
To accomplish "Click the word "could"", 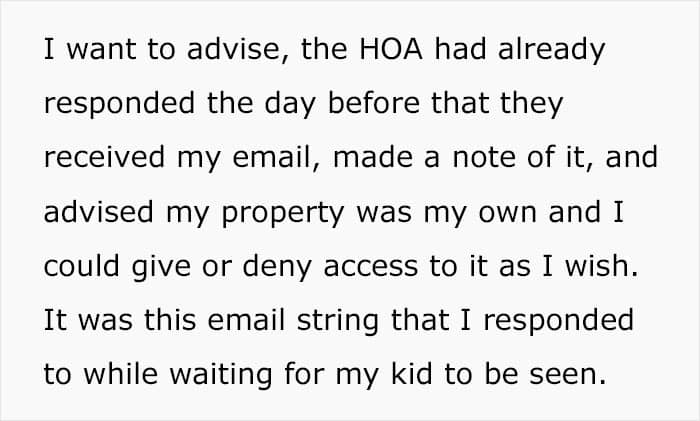I will coord(82,267).
